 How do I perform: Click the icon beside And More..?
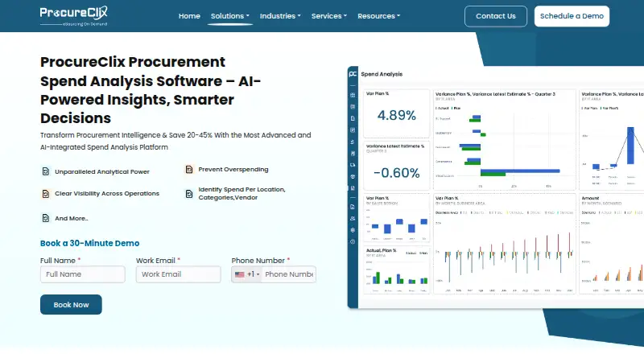(x=46, y=218)
